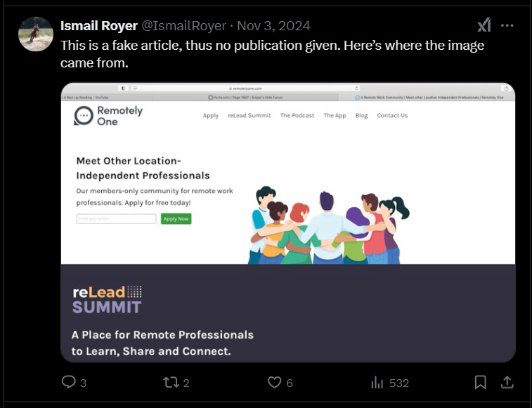This screenshot has width=532, height=408.
Task: Click the Remotely One logo
Action: pyautogui.click(x=108, y=116)
